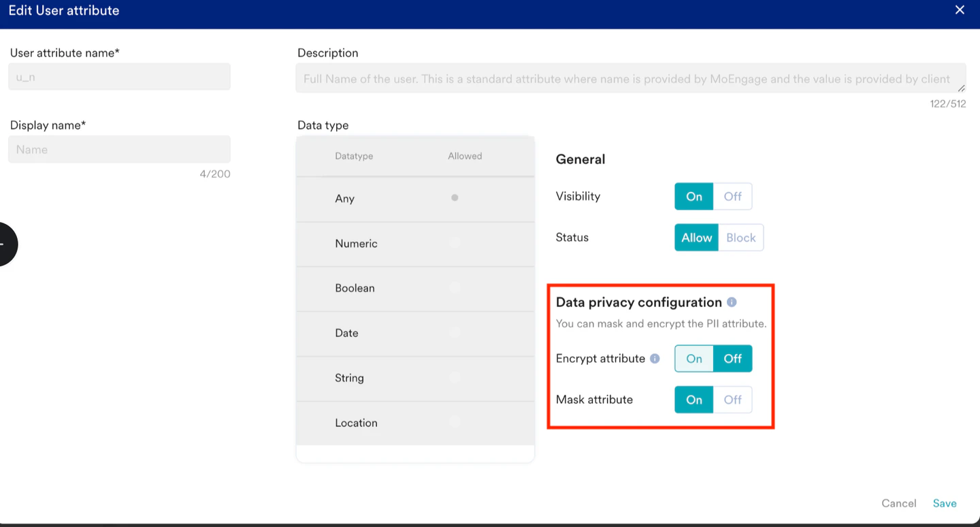Click the 'Data privacy configuration' heading
Screen dimensions: 980x527
(639, 302)
